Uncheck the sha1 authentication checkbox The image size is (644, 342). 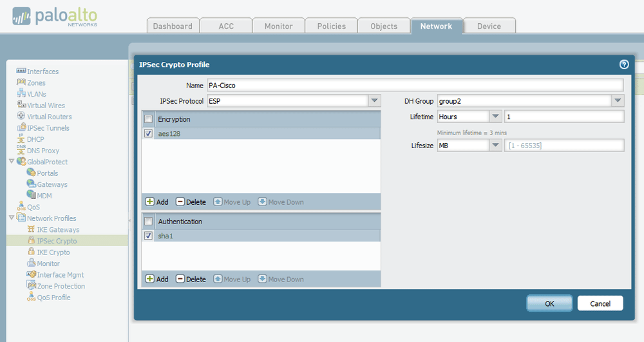click(x=149, y=236)
